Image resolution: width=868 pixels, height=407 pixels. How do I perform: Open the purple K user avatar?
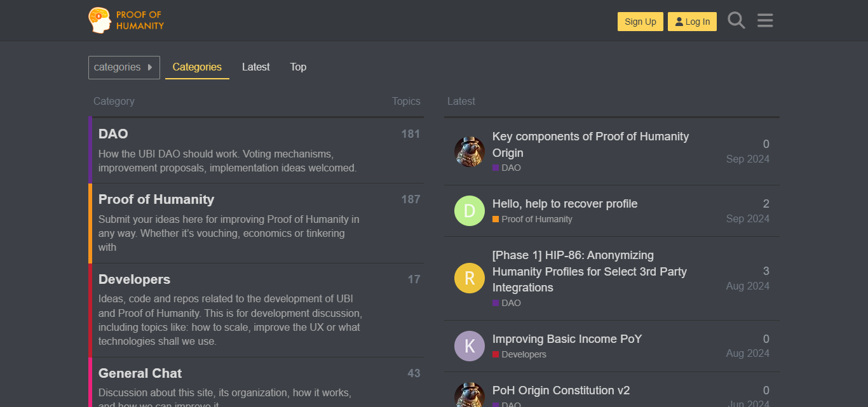470,346
